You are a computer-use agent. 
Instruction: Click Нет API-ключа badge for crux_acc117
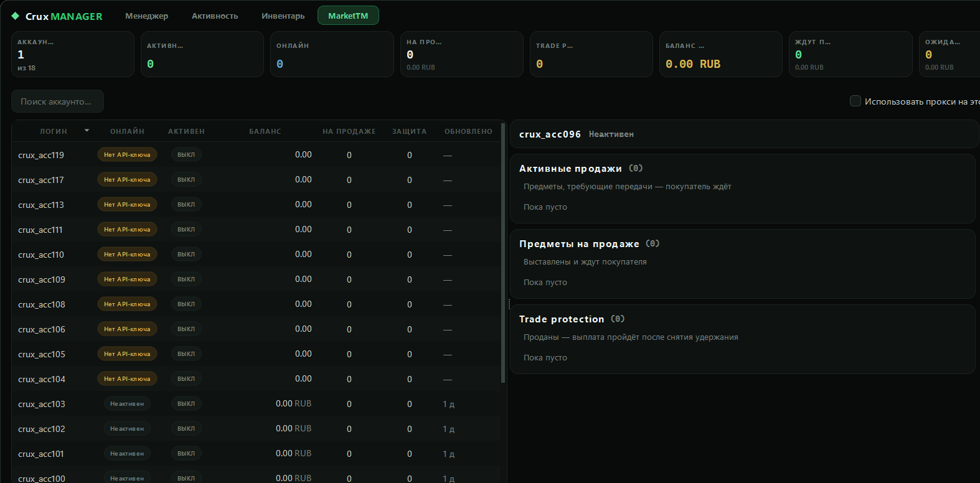[x=127, y=180]
